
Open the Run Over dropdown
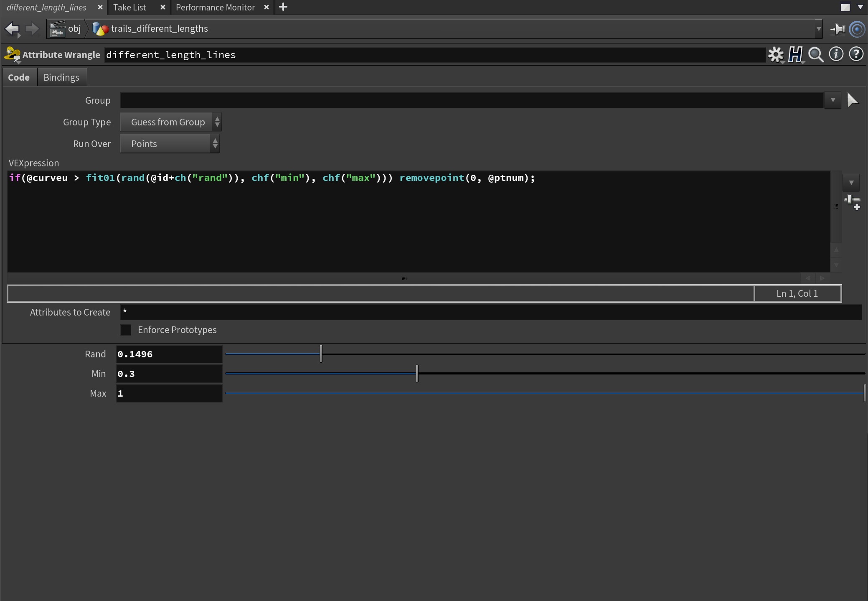pyautogui.click(x=170, y=144)
